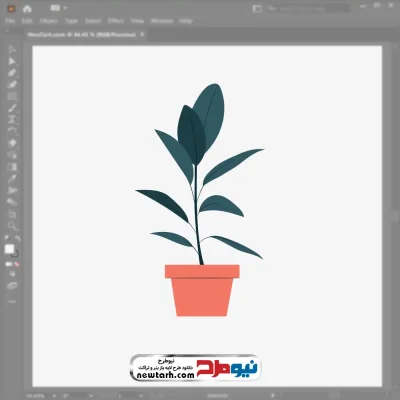This screenshot has width=400, height=400.
Task: Open the File menu
Action: [10, 21]
